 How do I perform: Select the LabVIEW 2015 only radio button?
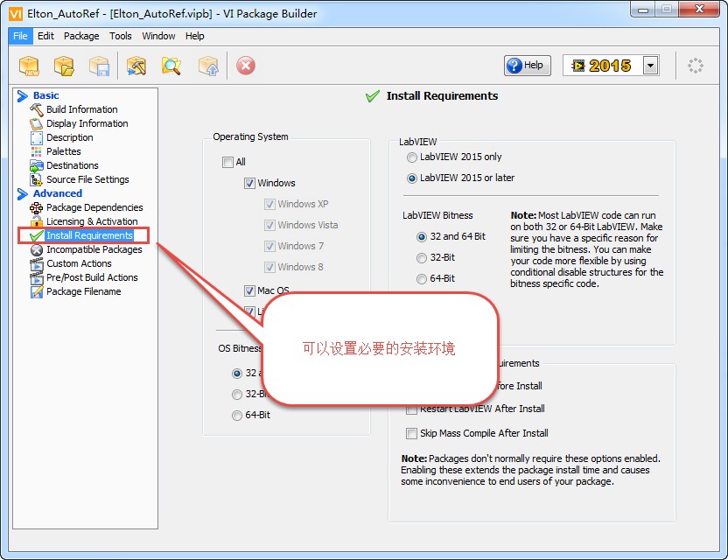(412, 157)
